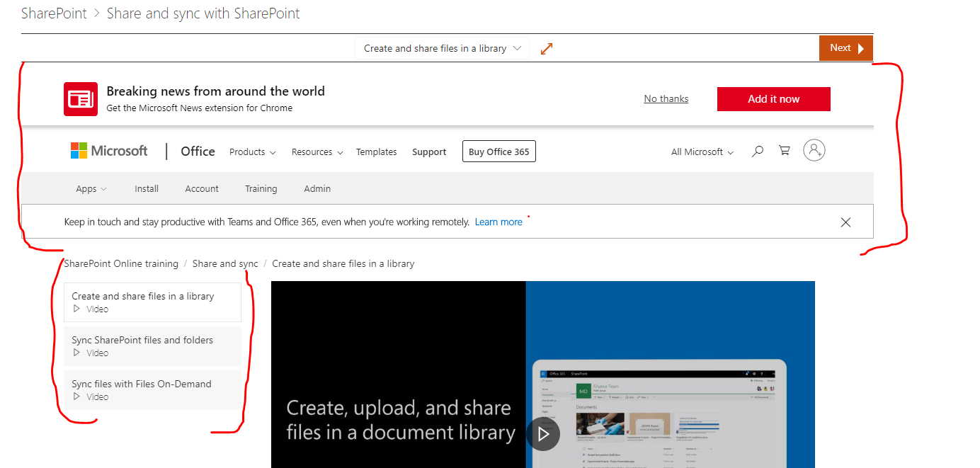Click the Buy Office 365 button

tap(498, 151)
